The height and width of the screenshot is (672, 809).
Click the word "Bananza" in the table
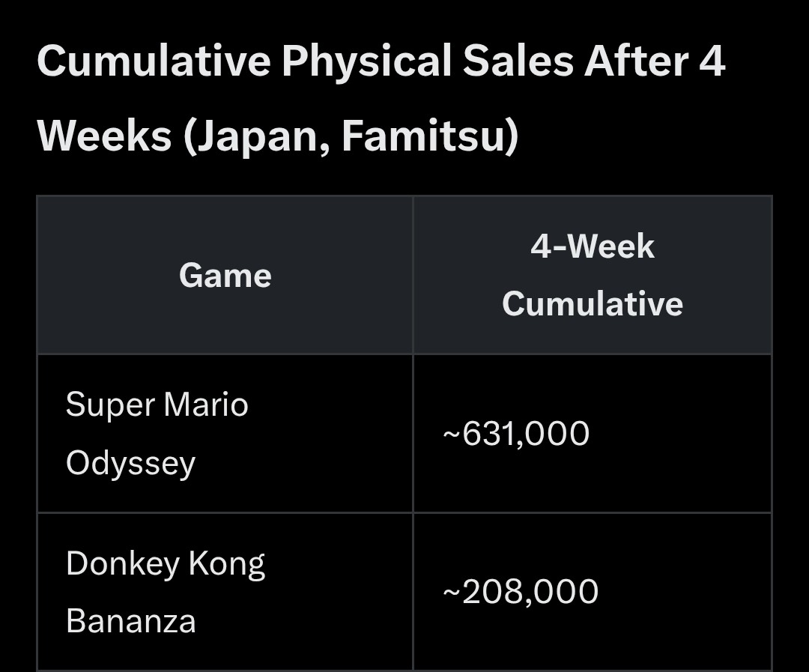[130, 621]
